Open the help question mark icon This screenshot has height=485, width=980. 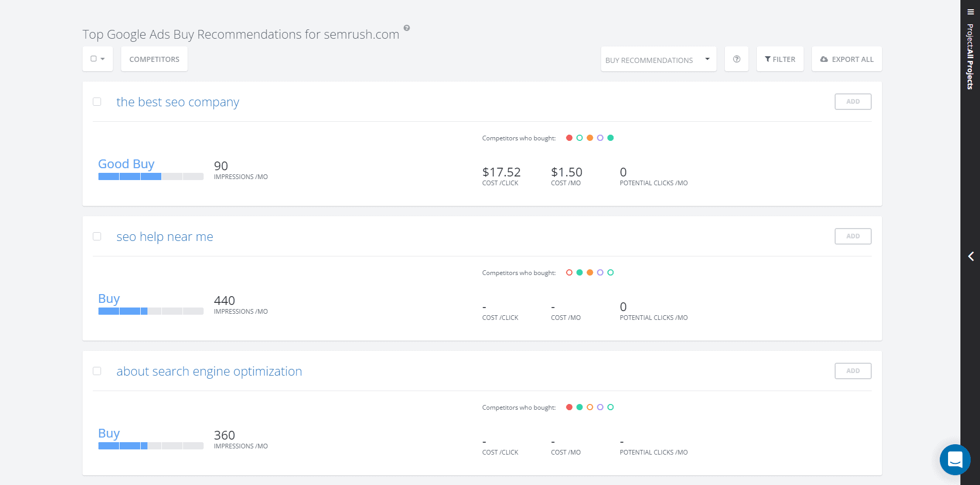pyautogui.click(x=736, y=59)
